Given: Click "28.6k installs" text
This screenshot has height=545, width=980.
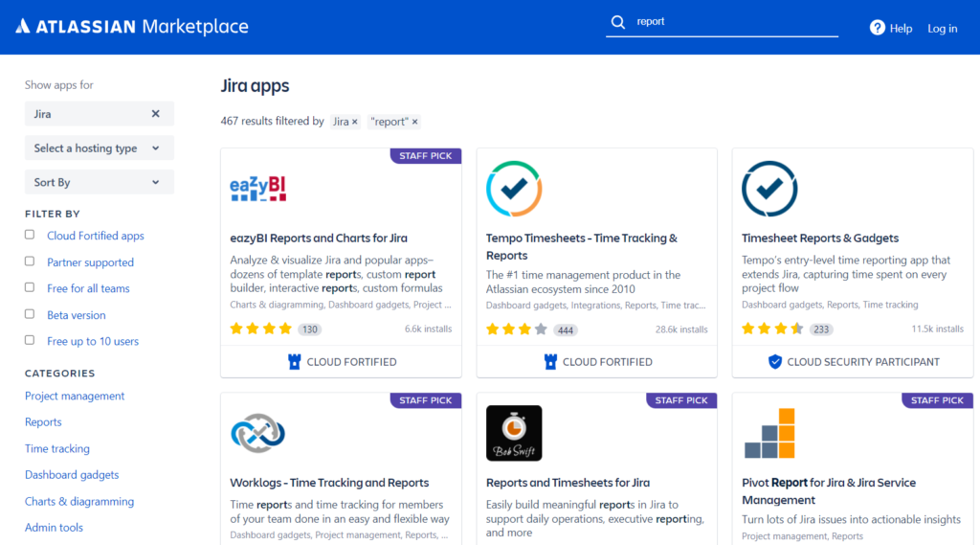Looking at the screenshot, I should click(x=681, y=329).
